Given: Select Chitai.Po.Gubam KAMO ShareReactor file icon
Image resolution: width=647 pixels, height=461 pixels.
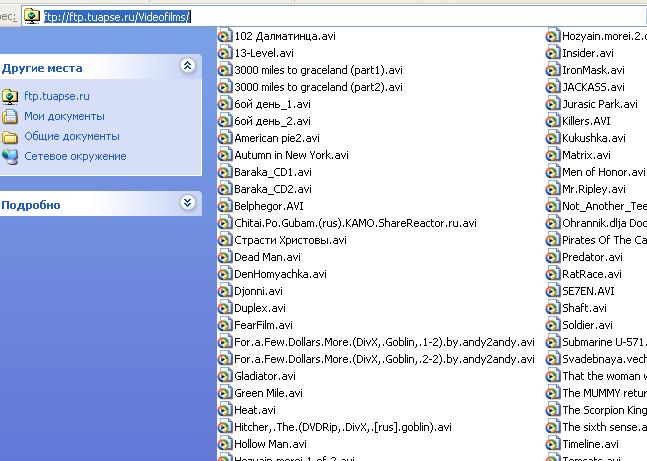Looking at the screenshot, I should pyautogui.click(x=224, y=223).
